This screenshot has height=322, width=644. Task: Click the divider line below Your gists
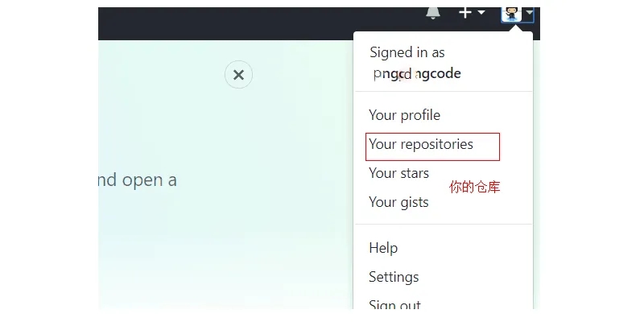(444, 225)
